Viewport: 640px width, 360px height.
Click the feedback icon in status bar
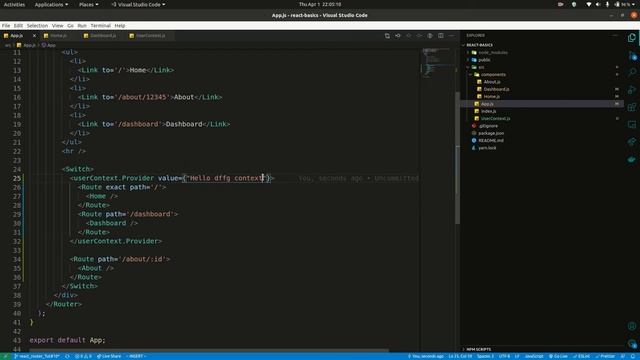tap(623, 356)
